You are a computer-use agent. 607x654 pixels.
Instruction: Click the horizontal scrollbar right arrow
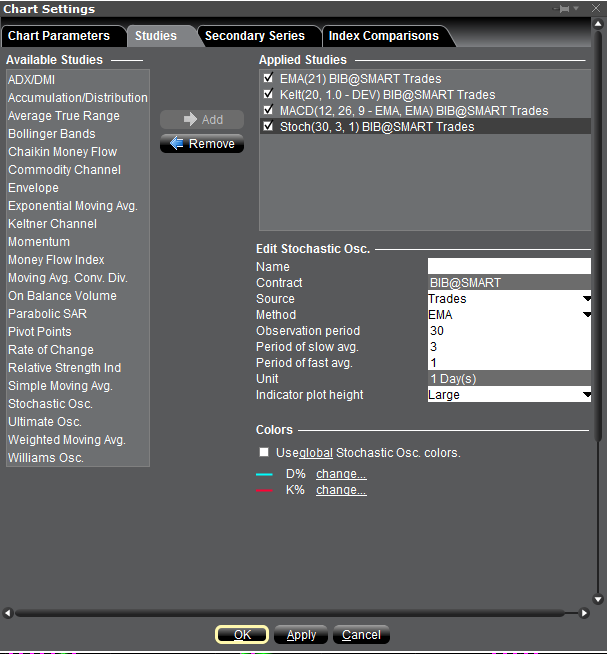(584, 613)
